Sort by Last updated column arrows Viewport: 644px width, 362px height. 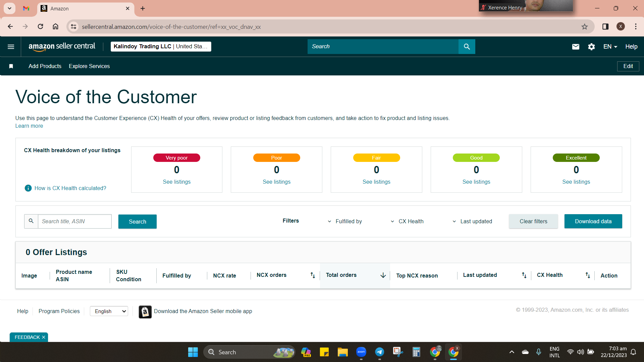[x=524, y=275]
